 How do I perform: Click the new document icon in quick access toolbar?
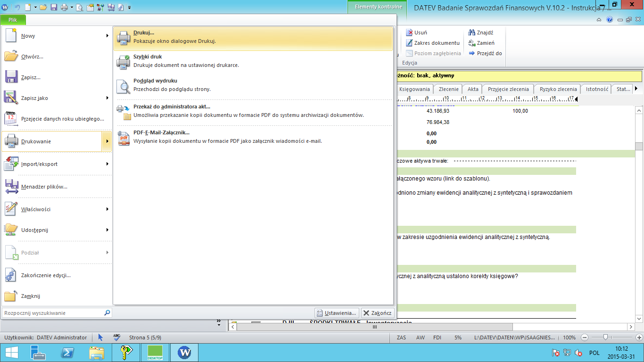tap(28, 7)
